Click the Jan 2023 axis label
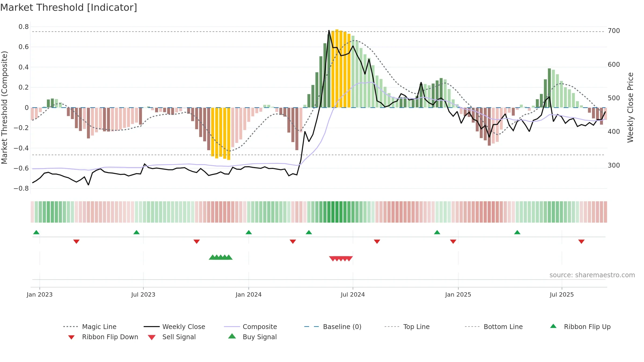 click(40, 294)
